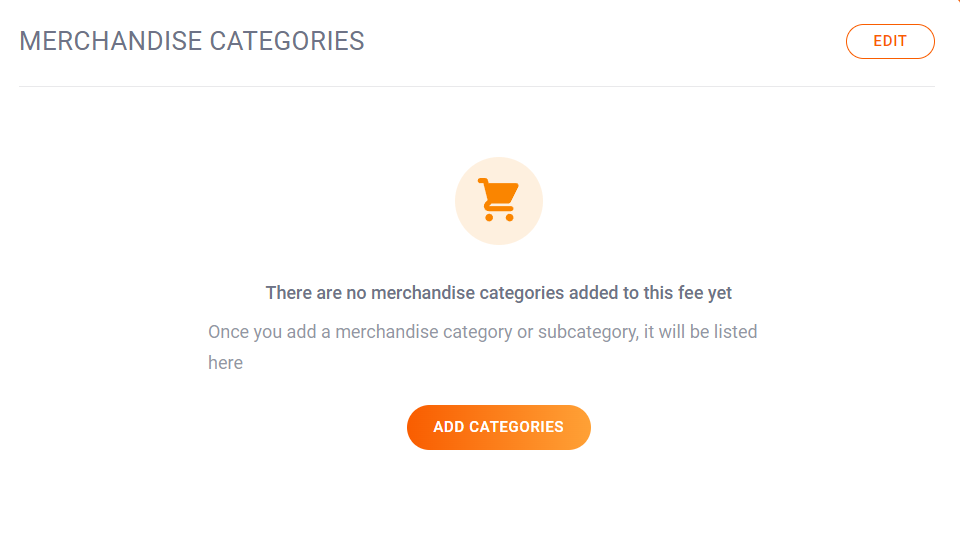
Task: Click the word CATEGORIES in the page title
Action: [287, 41]
